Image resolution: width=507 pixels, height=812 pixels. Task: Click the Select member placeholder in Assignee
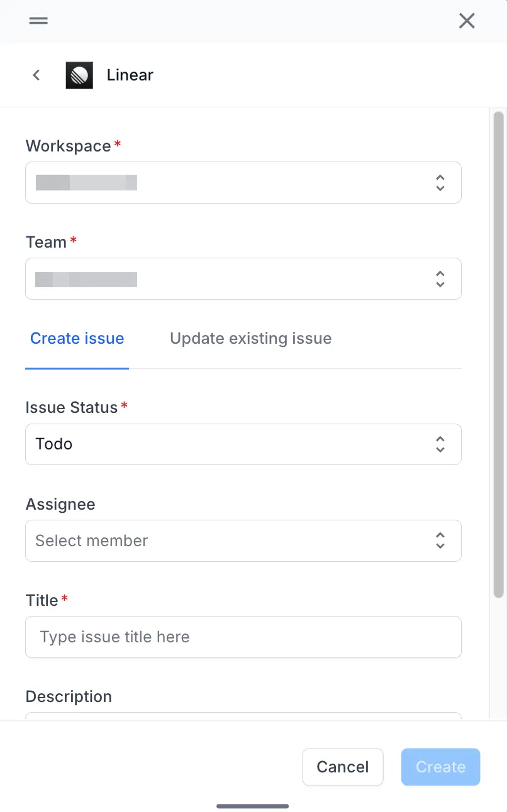[92, 540]
